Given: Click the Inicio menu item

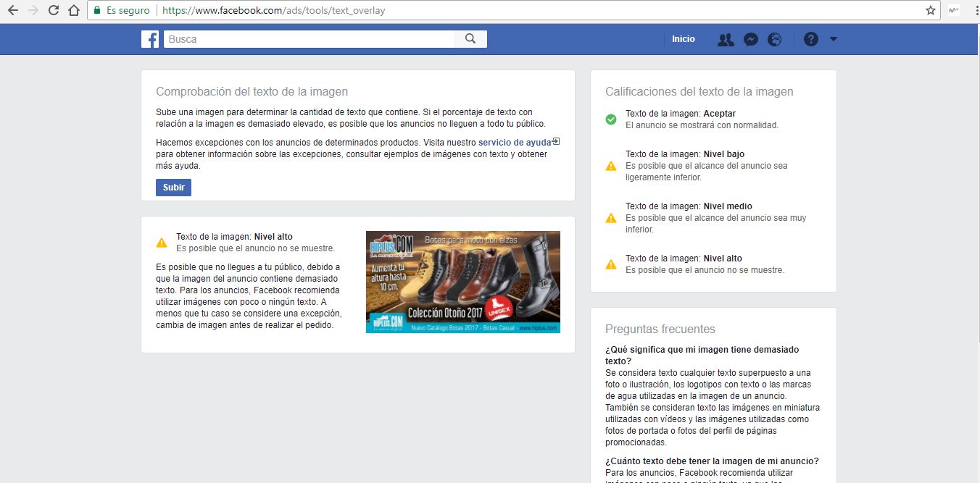Looking at the screenshot, I should point(683,39).
